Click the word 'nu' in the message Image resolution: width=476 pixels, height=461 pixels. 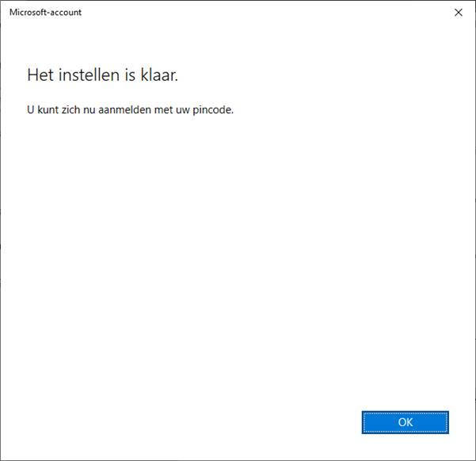tap(89, 110)
